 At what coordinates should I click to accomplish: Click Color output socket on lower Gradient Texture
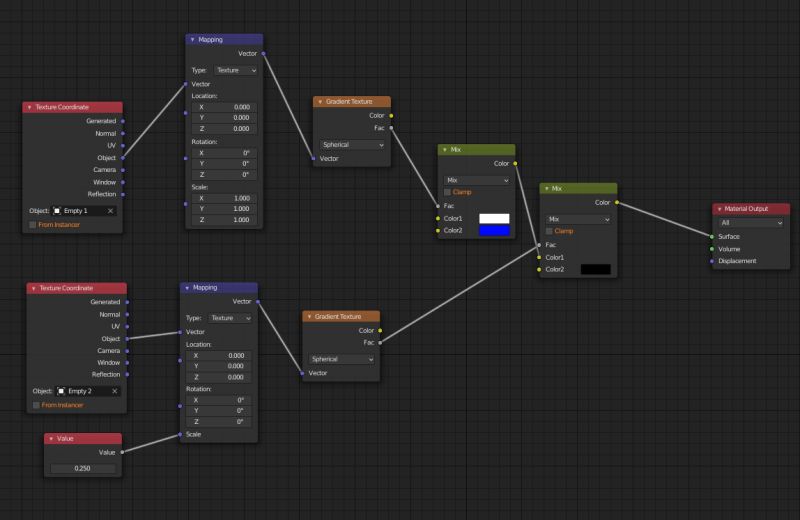click(x=380, y=331)
